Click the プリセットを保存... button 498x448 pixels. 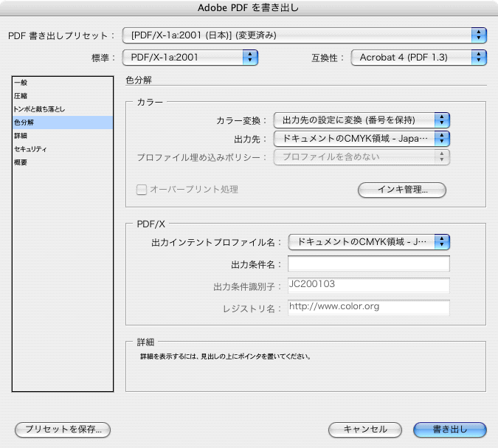(x=63, y=430)
